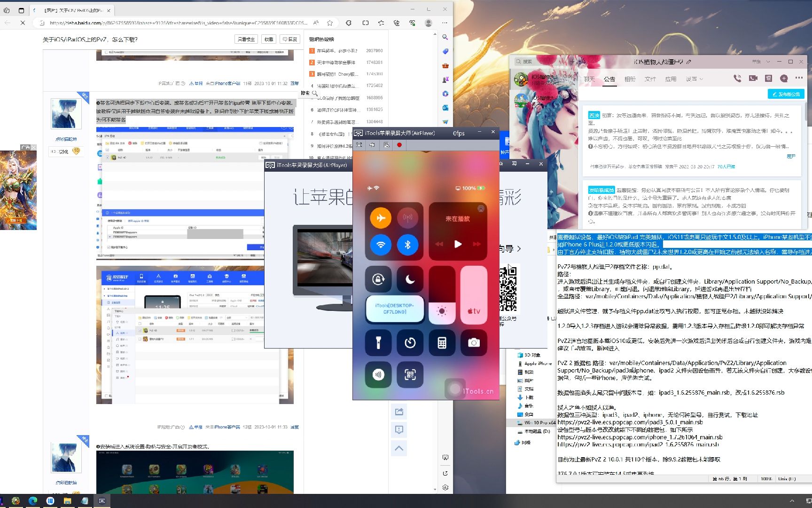Switch to the 公告 tab in the QQ group window

tap(609, 79)
